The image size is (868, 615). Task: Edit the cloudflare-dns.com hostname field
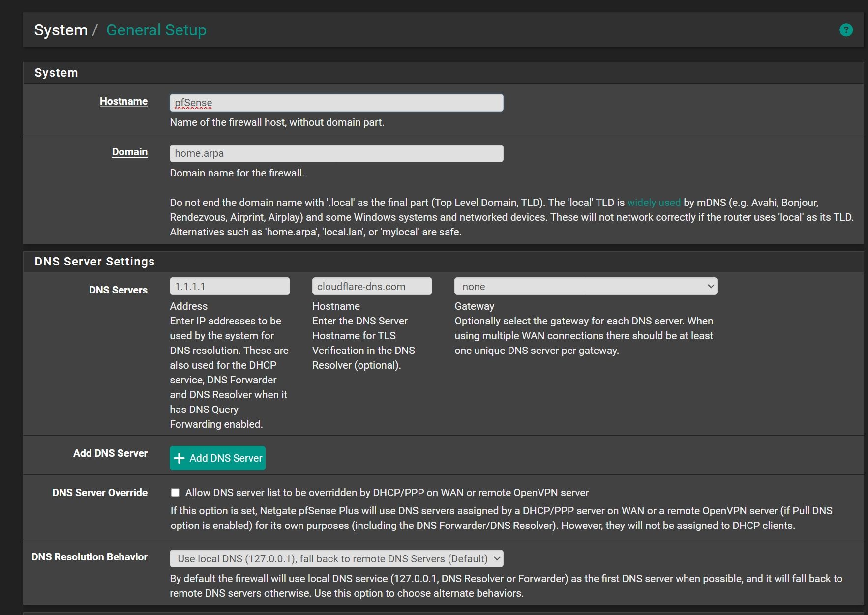point(372,286)
